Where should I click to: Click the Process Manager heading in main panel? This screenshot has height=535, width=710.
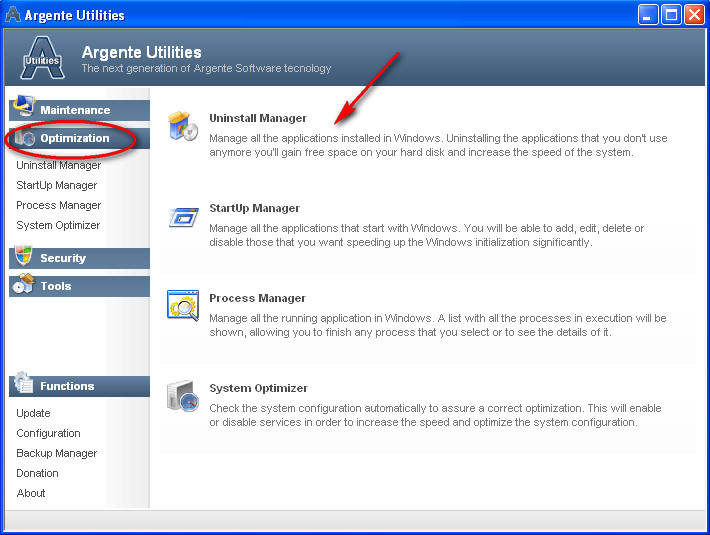tap(257, 299)
